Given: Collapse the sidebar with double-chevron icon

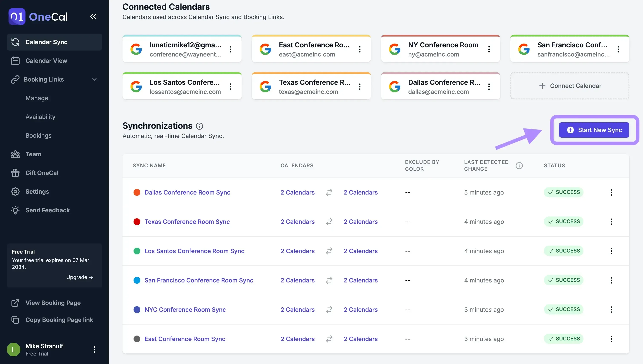Looking at the screenshot, I should coord(93,17).
